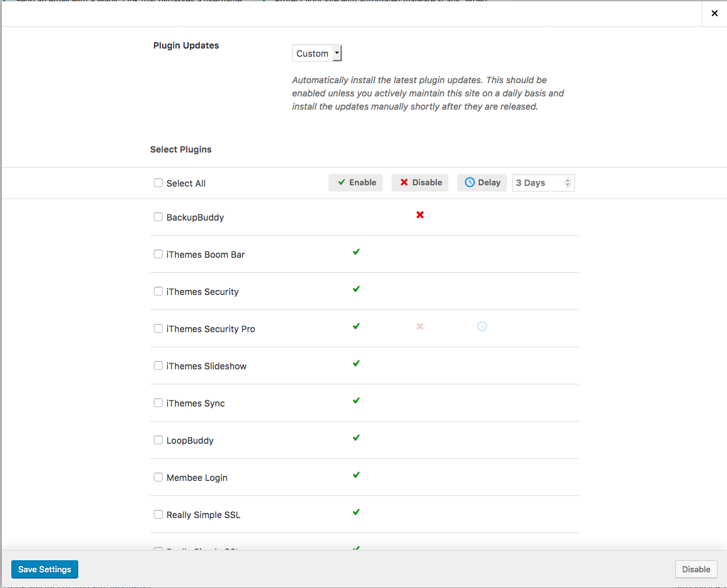Click the red X status for BackupBuddy
The image size is (727, 588).
[420, 214]
